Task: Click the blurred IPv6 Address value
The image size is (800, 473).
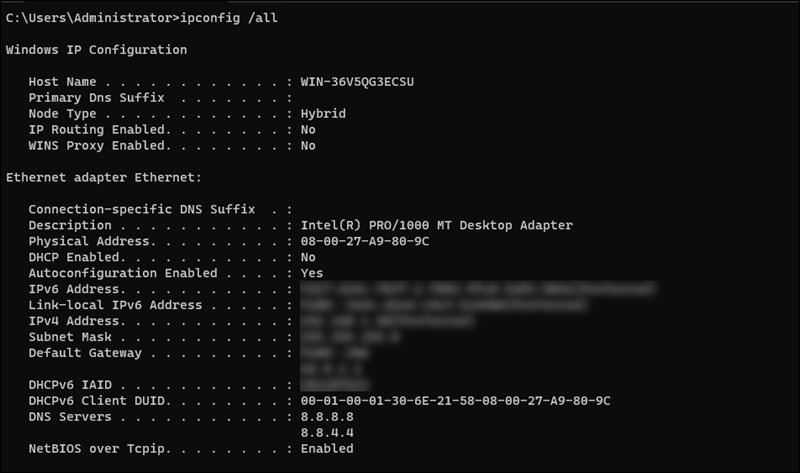Action: pos(478,289)
